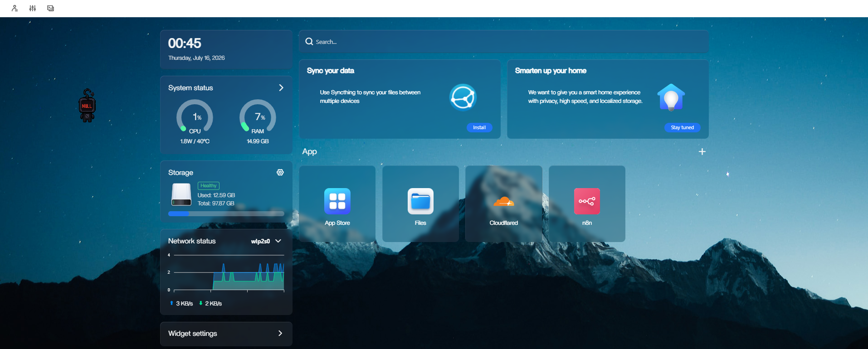Click the Network status title
This screenshot has width=868, height=349.
click(x=192, y=241)
